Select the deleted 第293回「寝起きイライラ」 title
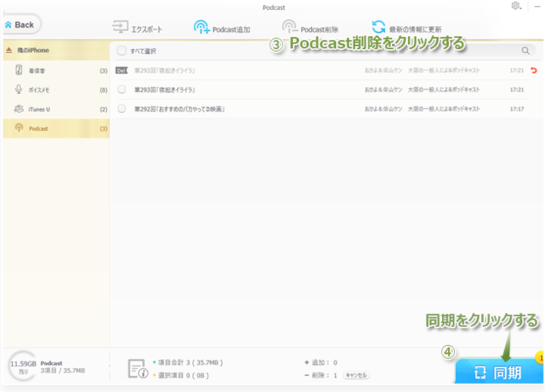The height and width of the screenshot is (392, 545). [x=164, y=71]
